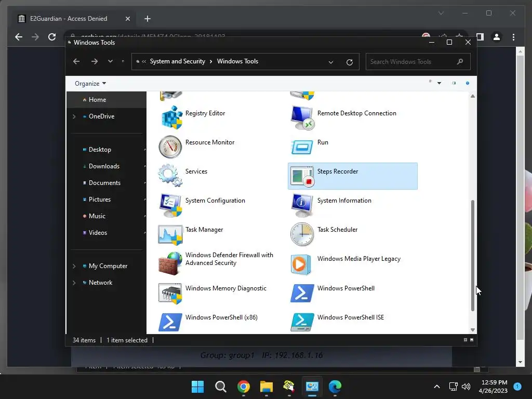Click Windows Tools breadcrumb
Screen dimensions: 532x399
pos(237,61)
